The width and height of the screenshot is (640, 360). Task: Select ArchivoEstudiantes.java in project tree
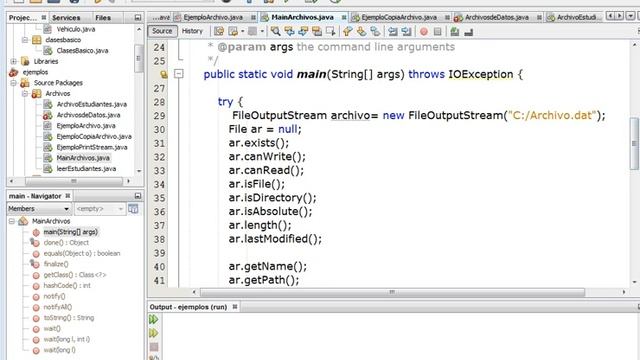(91, 104)
